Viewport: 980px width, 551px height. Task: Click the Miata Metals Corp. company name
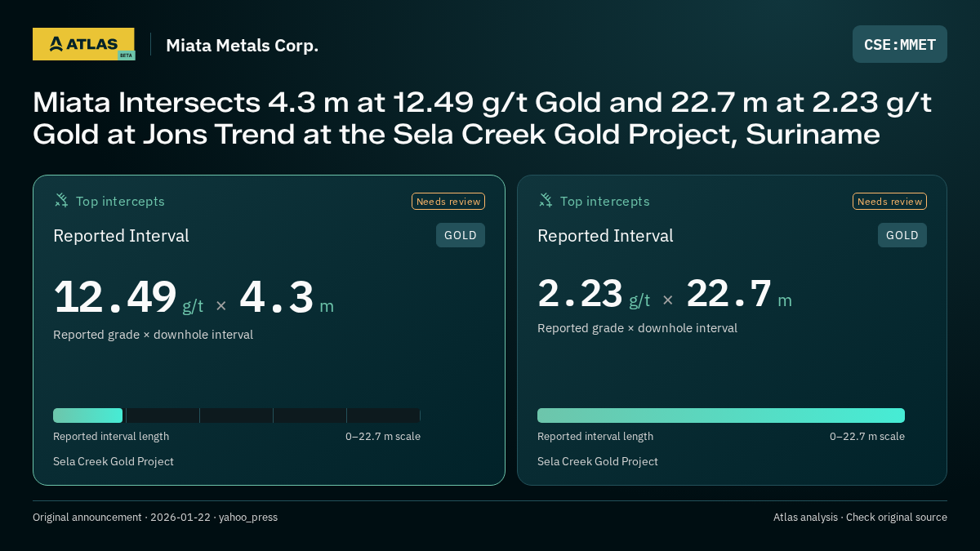(x=243, y=45)
